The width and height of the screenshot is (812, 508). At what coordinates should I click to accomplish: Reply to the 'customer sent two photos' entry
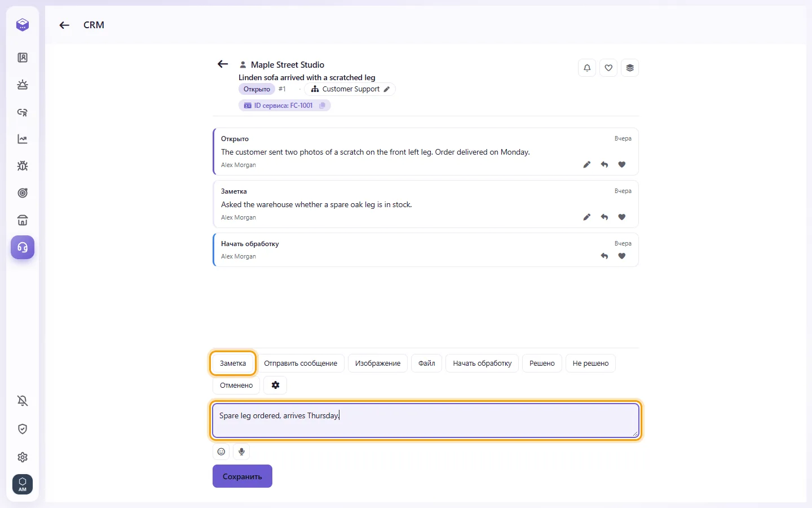pyautogui.click(x=604, y=165)
